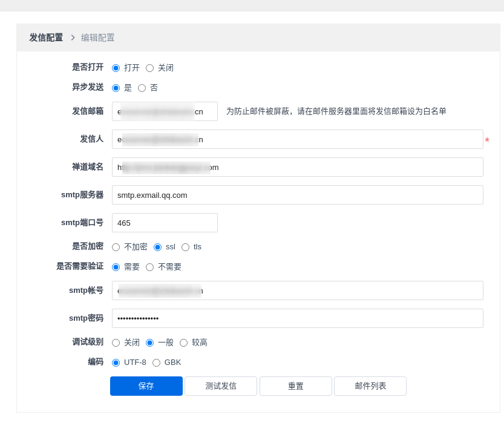
Task: Select 关闭 for 是否打开 option
Action: point(149,68)
